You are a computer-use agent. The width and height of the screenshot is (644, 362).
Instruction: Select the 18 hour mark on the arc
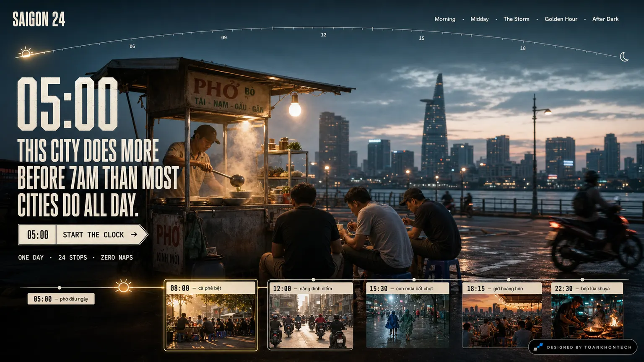(523, 48)
